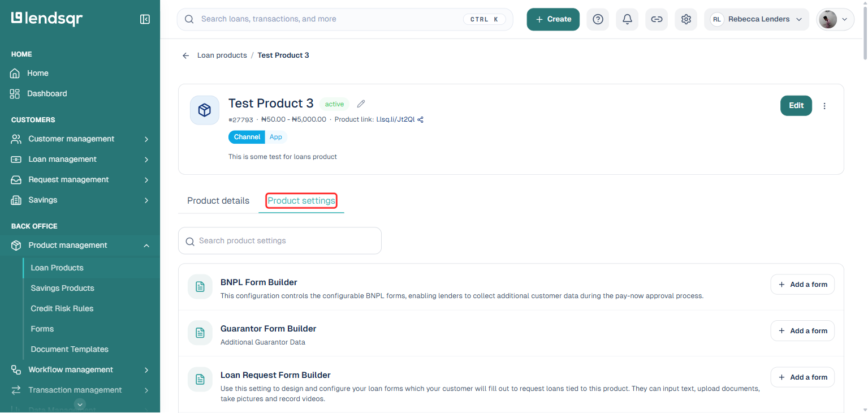Click Loan products breadcrumb link
Screen dimensions: 868x413
pyautogui.click(x=222, y=55)
